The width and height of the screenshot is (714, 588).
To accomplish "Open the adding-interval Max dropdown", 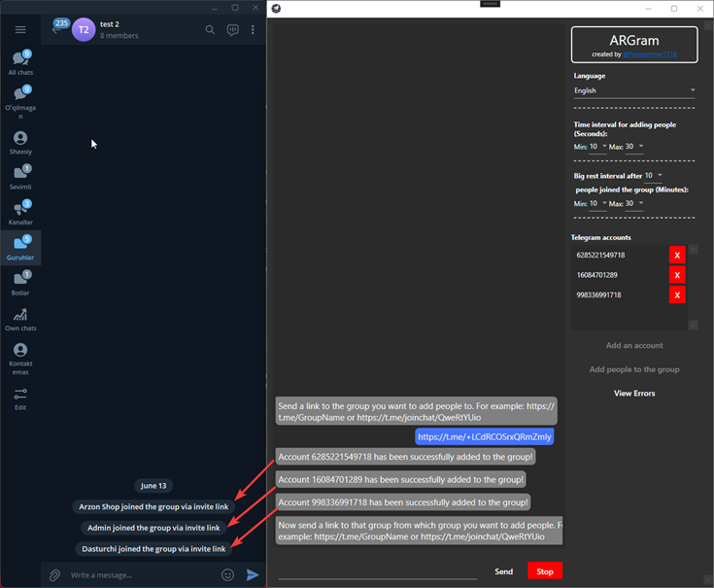I will (x=633, y=147).
